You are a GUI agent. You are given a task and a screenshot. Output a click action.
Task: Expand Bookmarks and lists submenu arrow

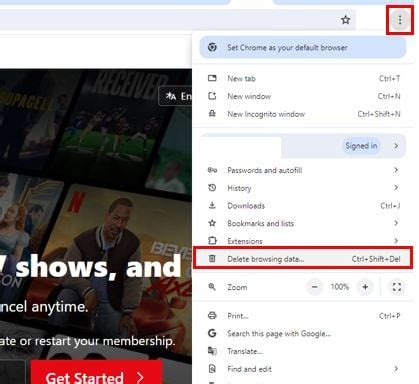pyautogui.click(x=396, y=223)
